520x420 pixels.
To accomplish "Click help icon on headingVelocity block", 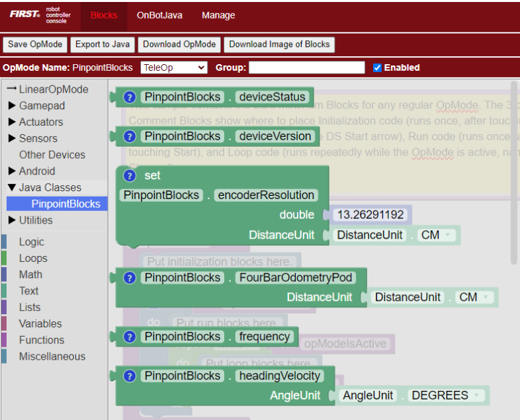I will (x=130, y=376).
